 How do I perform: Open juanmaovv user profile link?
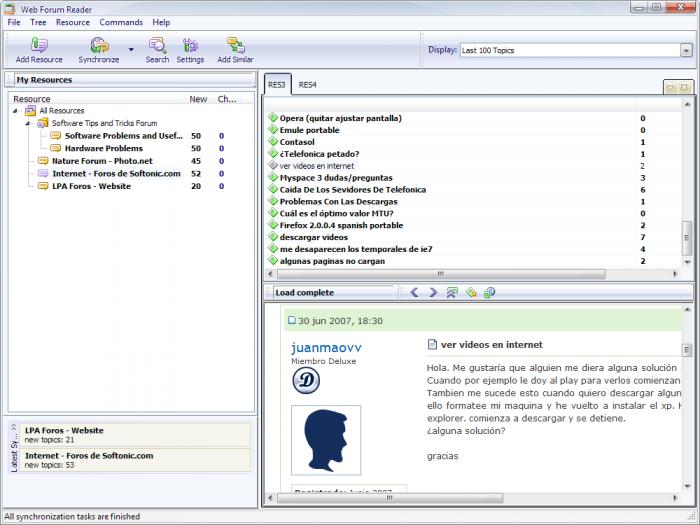(326, 347)
